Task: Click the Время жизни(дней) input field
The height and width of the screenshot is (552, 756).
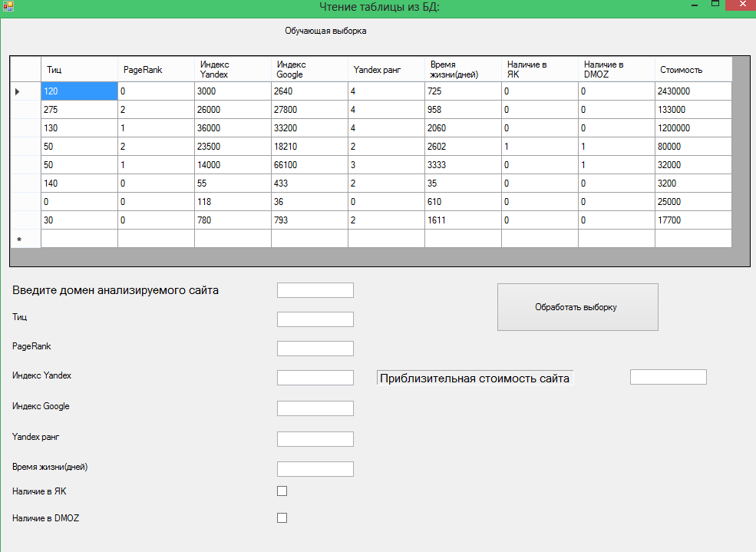Action: coord(315,469)
